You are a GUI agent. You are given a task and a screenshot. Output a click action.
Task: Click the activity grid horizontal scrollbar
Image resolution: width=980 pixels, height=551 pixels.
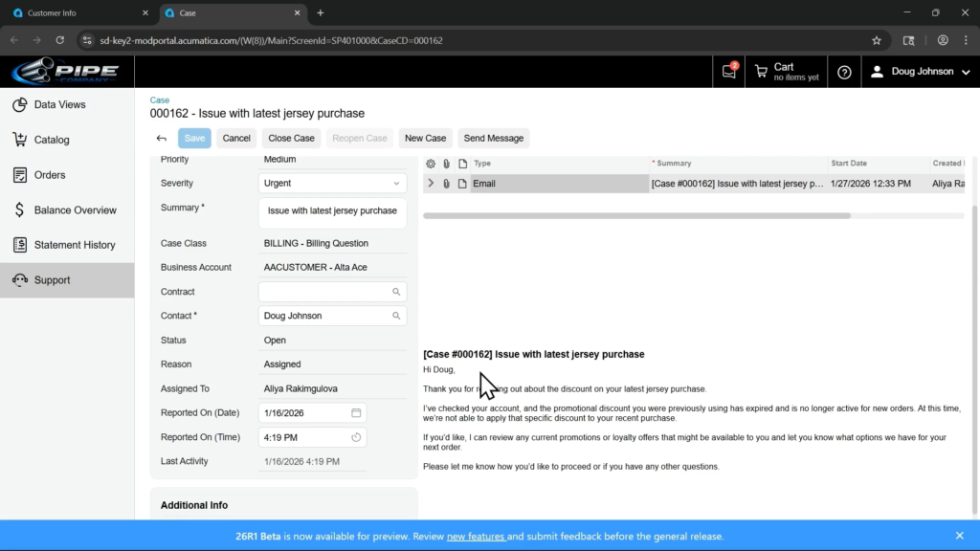tap(636, 216)
